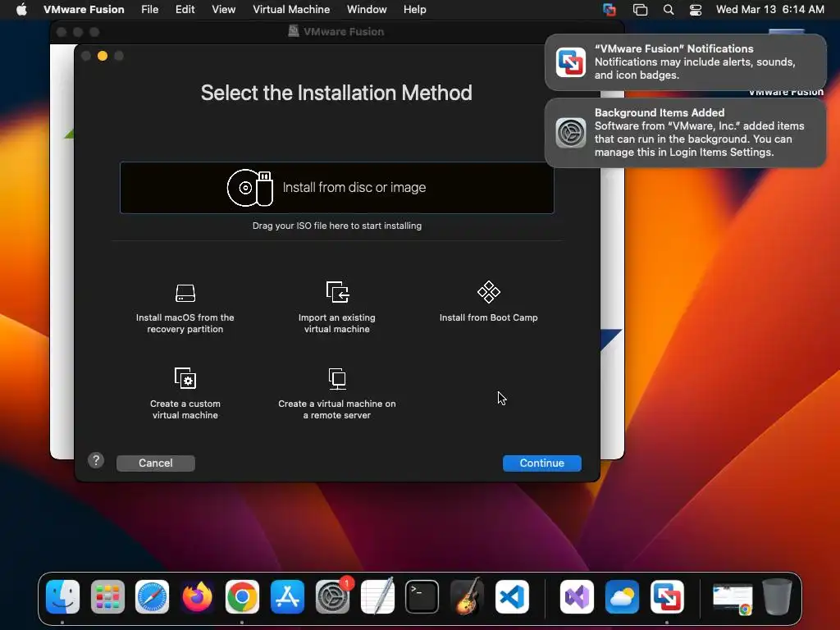Open the VMware Fusion app menu
840x630 pixels.
tap(84, 9)
